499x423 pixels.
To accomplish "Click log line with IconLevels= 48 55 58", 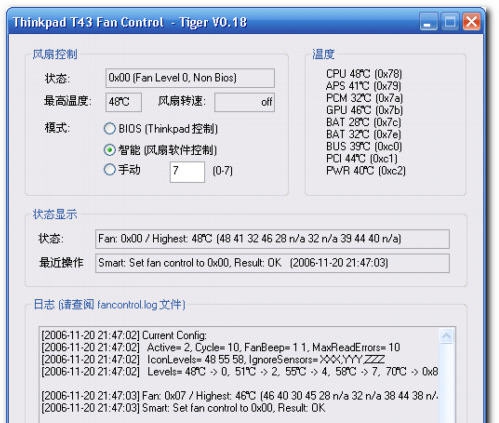I will [x=213, y=359].
